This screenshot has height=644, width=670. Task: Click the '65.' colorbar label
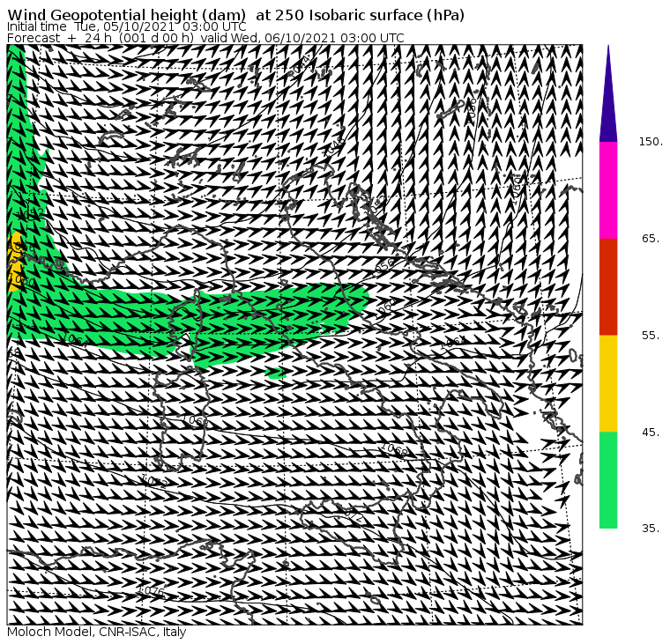pyautogui.click(x=651, y=238)
